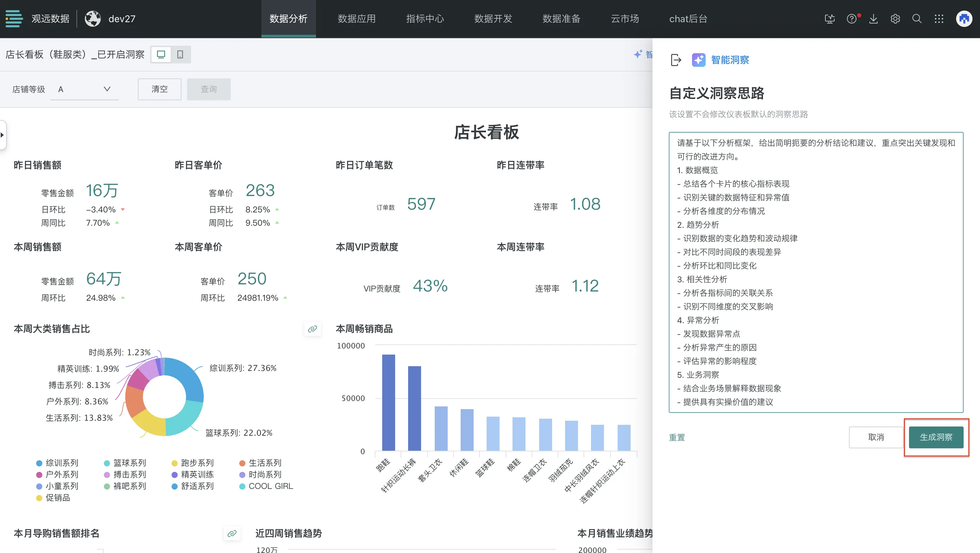
Task: Click the 观远数据 logo icon
Action: [x=14, y=19]
